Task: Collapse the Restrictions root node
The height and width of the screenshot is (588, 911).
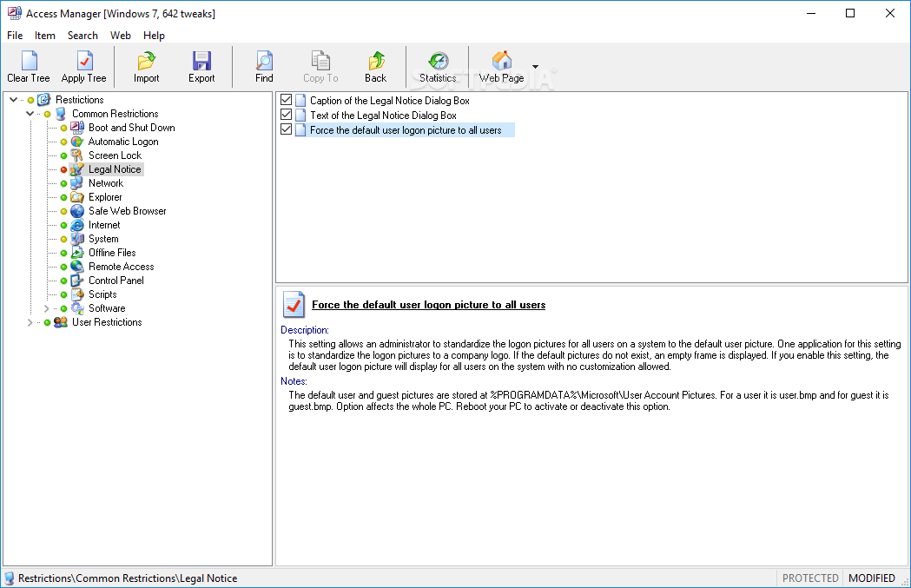Action: click(x=13, y=100)
